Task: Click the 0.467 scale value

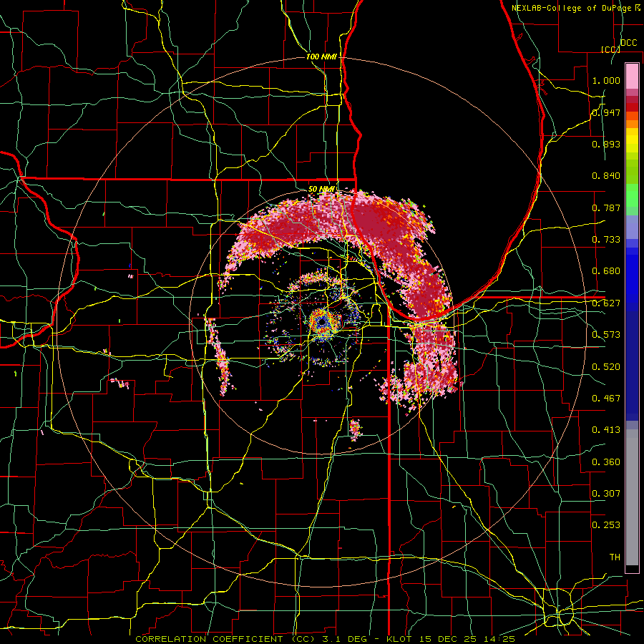Action: click(606, 399)
